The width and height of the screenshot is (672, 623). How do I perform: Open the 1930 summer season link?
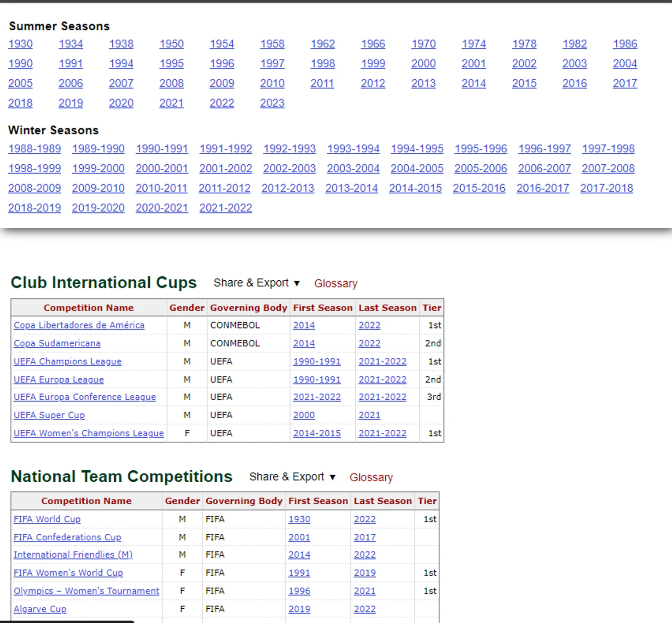coord(20,44)
